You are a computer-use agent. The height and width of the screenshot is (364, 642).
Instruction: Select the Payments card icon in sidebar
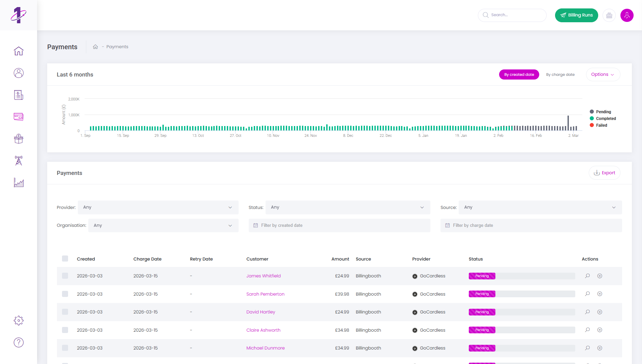coord(19,117)
